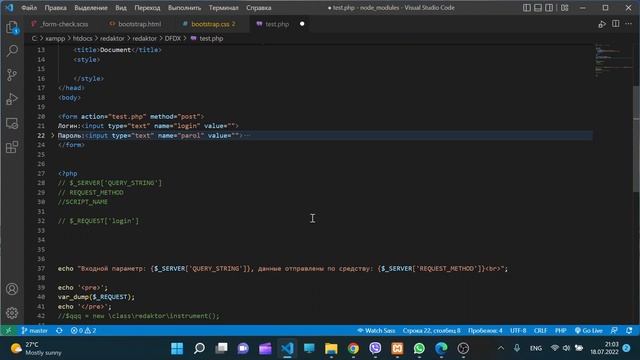Image resolution: width=640 pixels, height=360 pixels.
Task: Open the Выделение menu
Action: click(91, 8)
